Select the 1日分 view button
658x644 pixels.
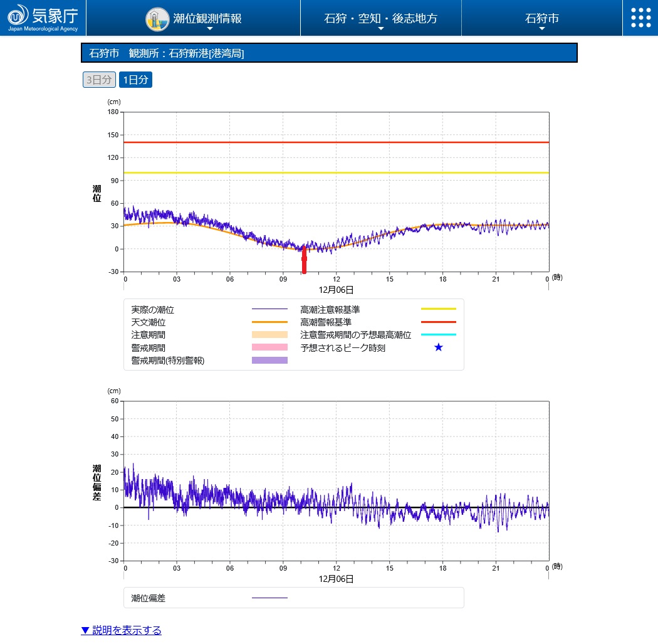[135, 80]
